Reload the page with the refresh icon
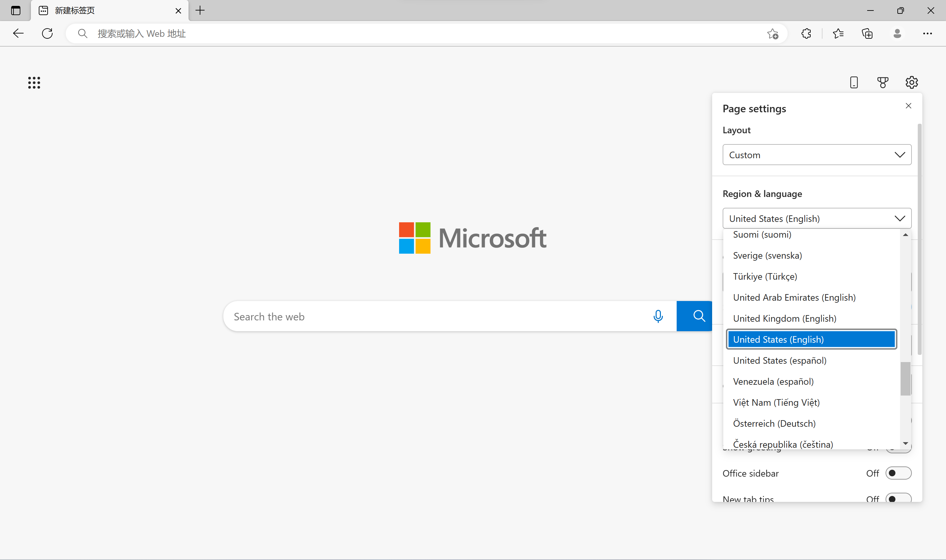Screen dimensions: 946x560 click(47, 33)
